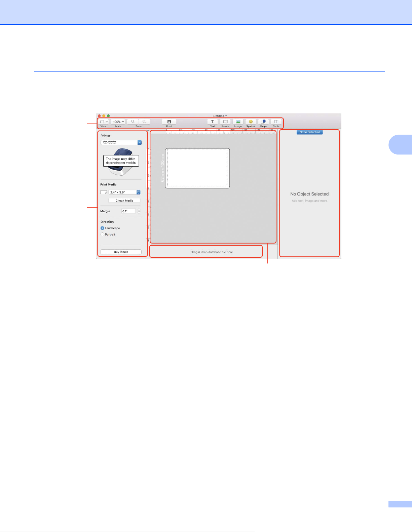412x532 pixels.
Task: Select the Text tool
Action: 213,122
